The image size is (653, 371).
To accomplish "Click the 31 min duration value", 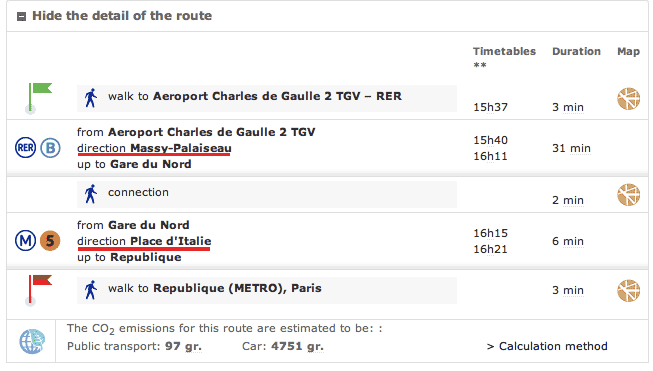I will 571,148.
